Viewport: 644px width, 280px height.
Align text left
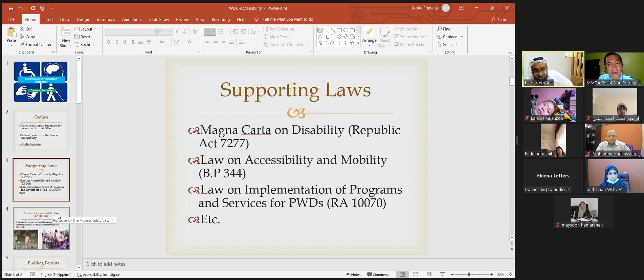point(207,42)
